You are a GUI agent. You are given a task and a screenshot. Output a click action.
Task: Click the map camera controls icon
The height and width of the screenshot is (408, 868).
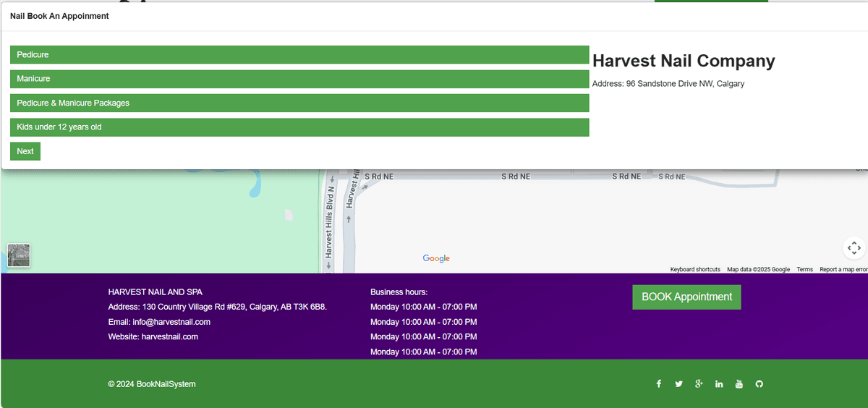(854, 248)
